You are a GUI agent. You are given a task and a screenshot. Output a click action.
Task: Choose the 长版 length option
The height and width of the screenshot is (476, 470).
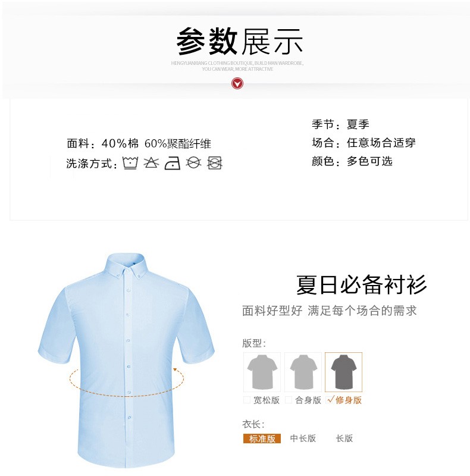[344, 439]
